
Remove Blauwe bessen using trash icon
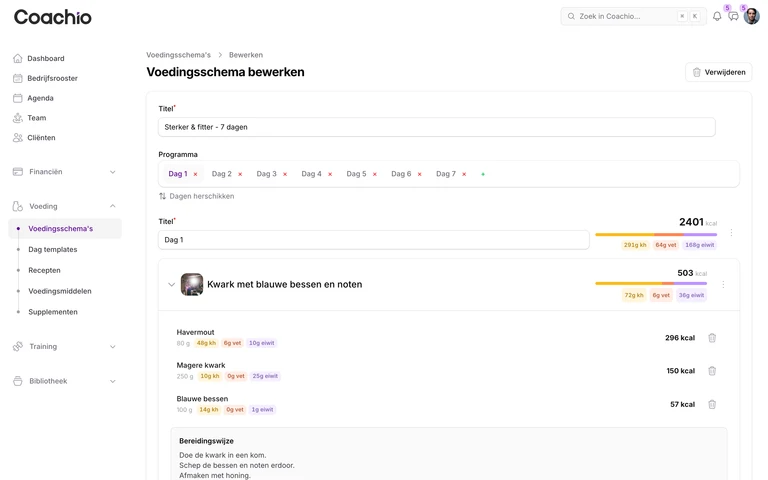pos(712,405)
